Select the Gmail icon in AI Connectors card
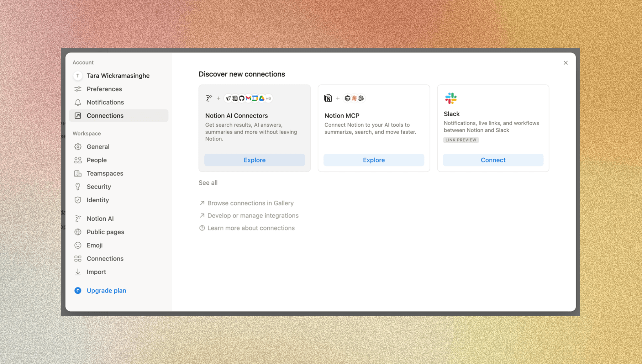 (x=248, y=98)
